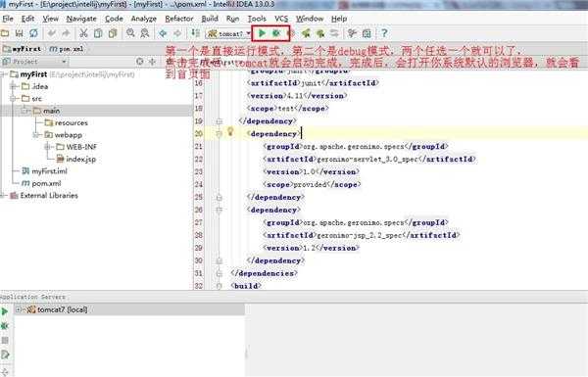
Task: Click the Collapse All icon in Project panel
Action: tap(152, 61)
